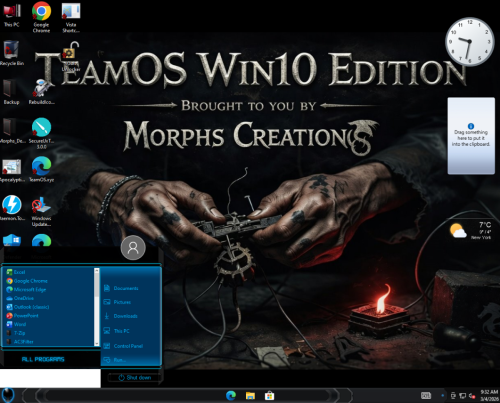Select the Apocalypti... desktop shortcut
Viewport: 500px width, 403px height.
click(x=12, y=171)
